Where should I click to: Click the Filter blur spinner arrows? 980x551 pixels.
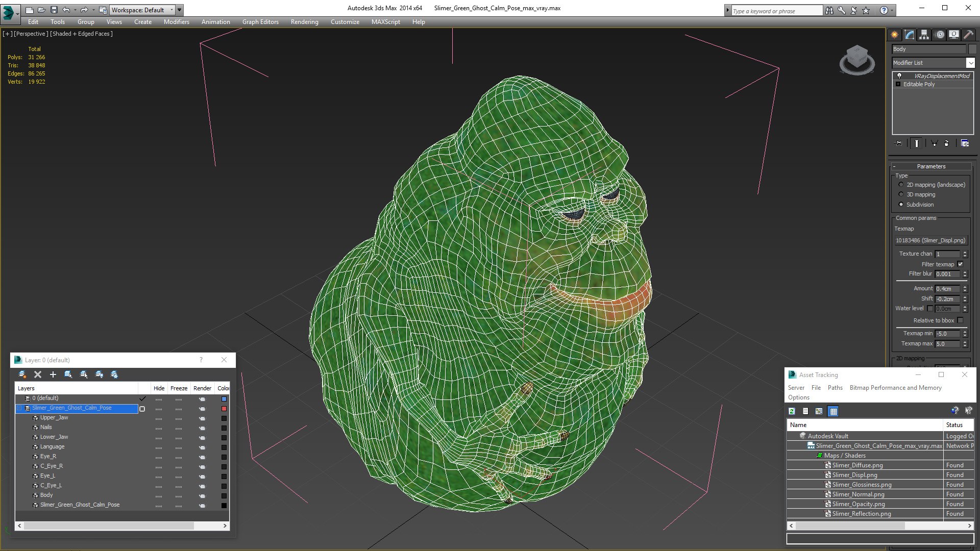(965, 274)
